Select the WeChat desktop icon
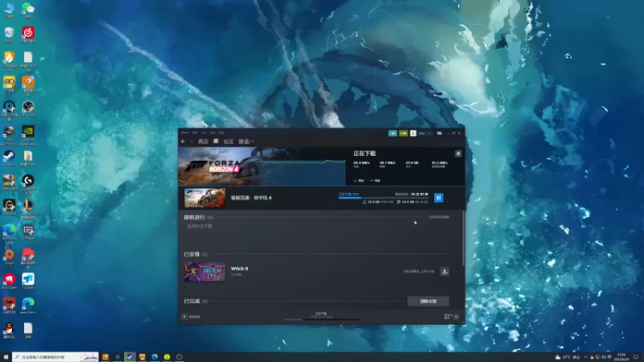Viewport: 644px width, 362px height. (x=28, y=10)
